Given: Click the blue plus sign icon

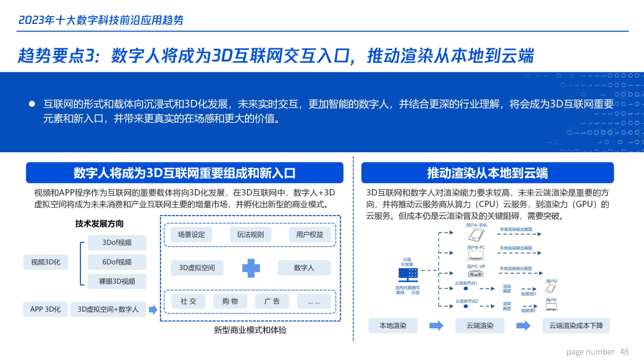Looking at the screenshot, I should (x=251, y=268).
